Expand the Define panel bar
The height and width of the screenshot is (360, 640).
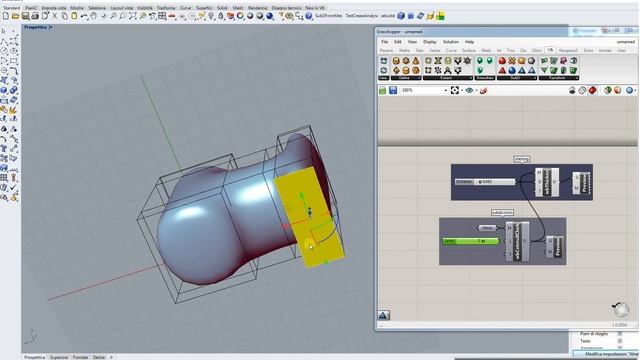pyautogui.click(x=406, y=78)
